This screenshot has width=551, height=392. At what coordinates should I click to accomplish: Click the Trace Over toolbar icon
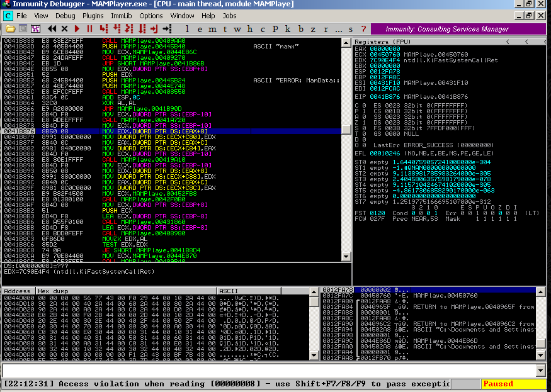(142, 29)
